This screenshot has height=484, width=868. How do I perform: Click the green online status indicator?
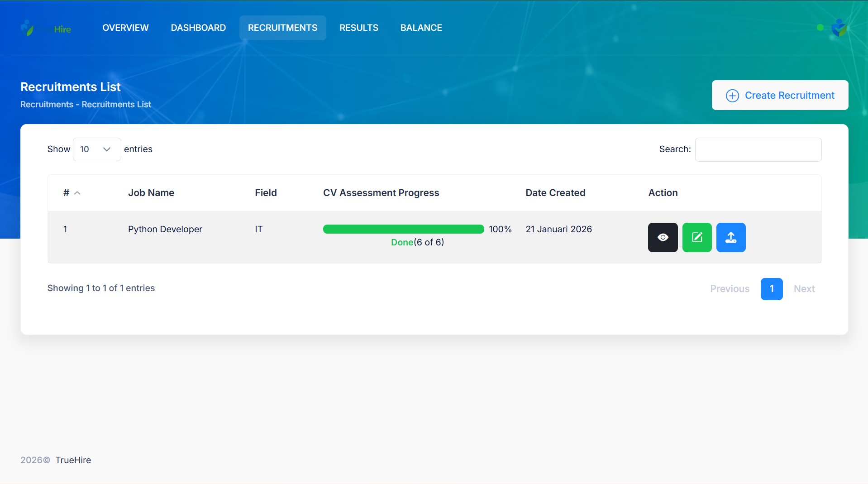[x=820, y=28]
